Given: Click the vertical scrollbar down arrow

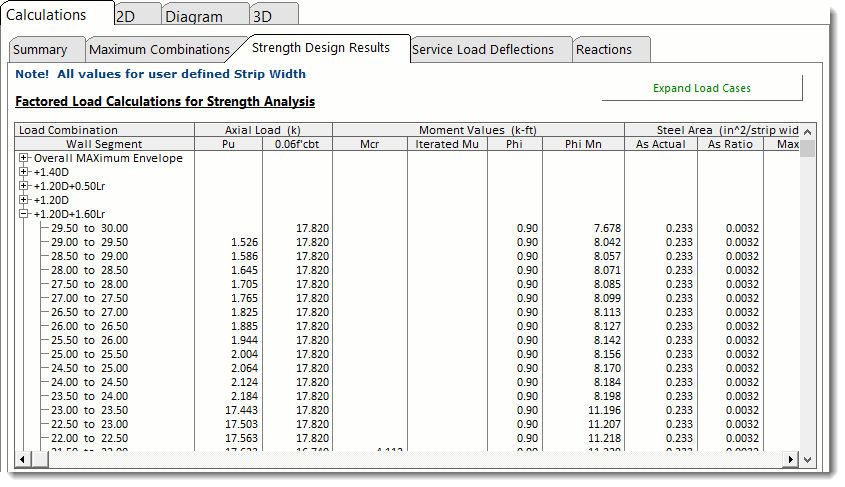Looking at the screenshot, I should [x=808, y=458].
